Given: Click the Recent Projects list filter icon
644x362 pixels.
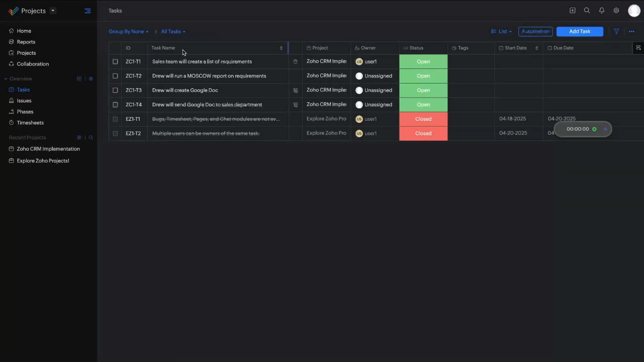Looking at the screenshot, I should (79, 138).
